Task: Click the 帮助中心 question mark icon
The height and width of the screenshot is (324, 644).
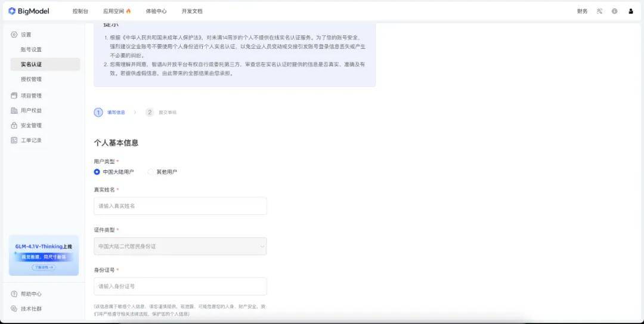Action: pyautogui.click(x=14, y=294)
